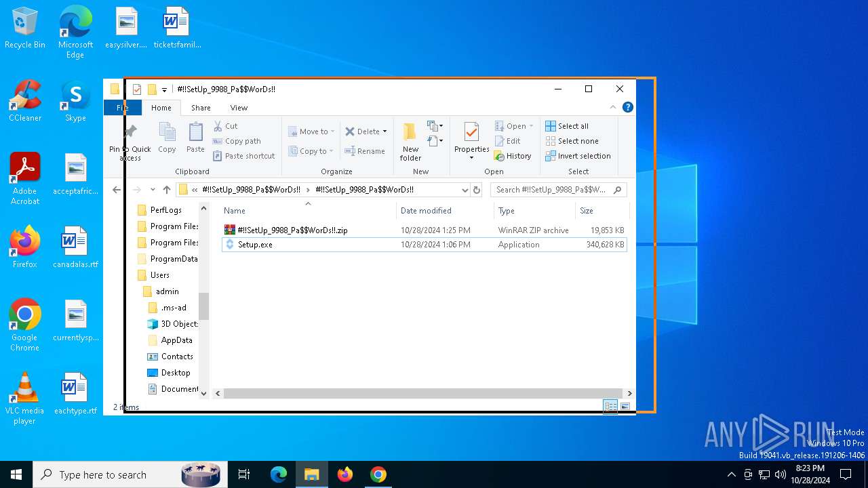
Task: Expand the address bar history dropdown
Action: point(465,190)
